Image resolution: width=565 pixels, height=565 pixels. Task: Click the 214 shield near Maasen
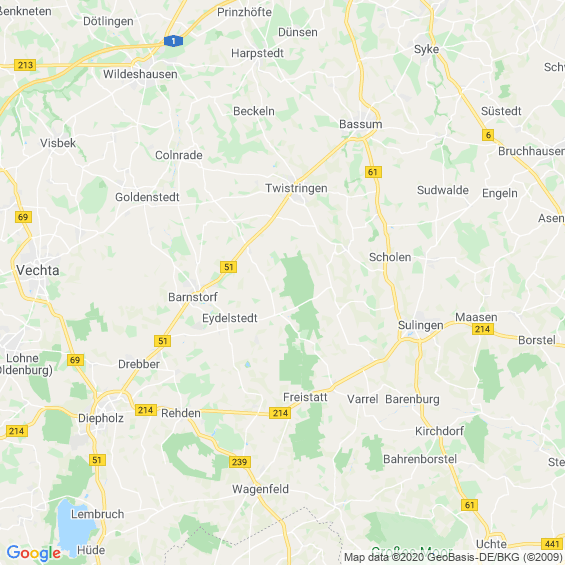tap(482, 329)
